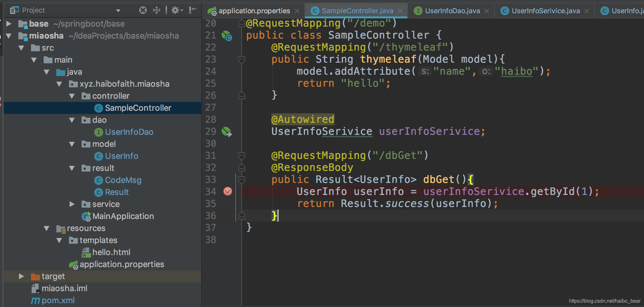Close the application.properties tab

(297, 11)
